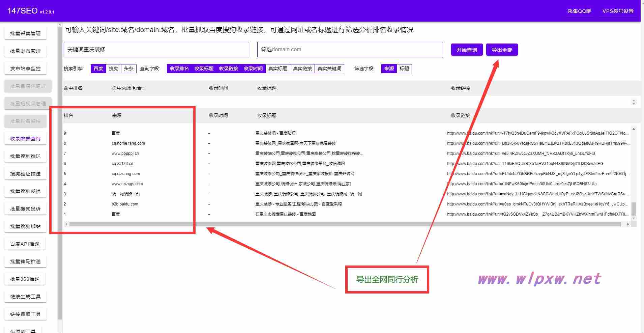644x333 pixels.
Task: Click the right arrow of horizontal scrollbar
Action: [x=628, y=224]
